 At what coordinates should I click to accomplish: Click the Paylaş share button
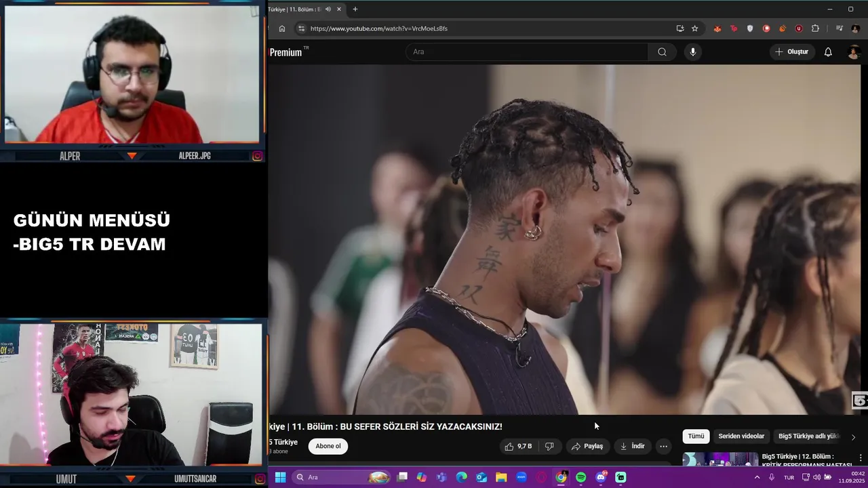587,446
